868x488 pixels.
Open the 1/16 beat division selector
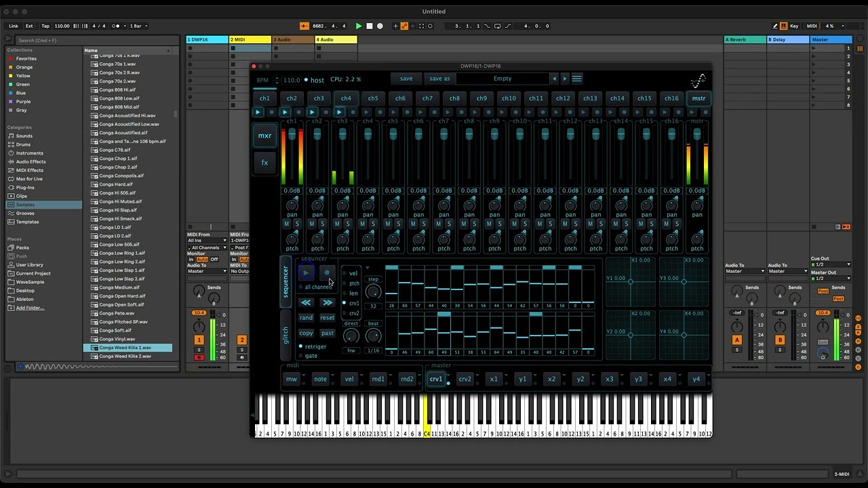click(x=373, y=350)
